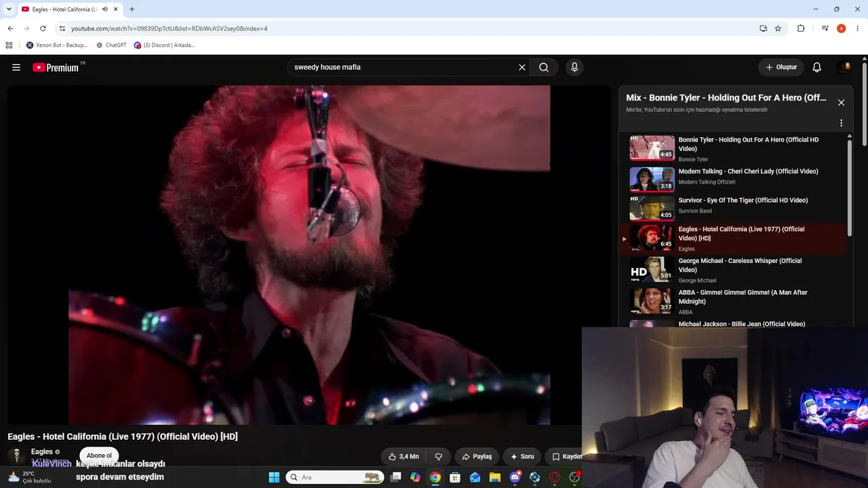Image resolution: width=868 pixels, height=488 pixels.
Task: Open the ChatGPT bookmark
Action: (111, 45)
